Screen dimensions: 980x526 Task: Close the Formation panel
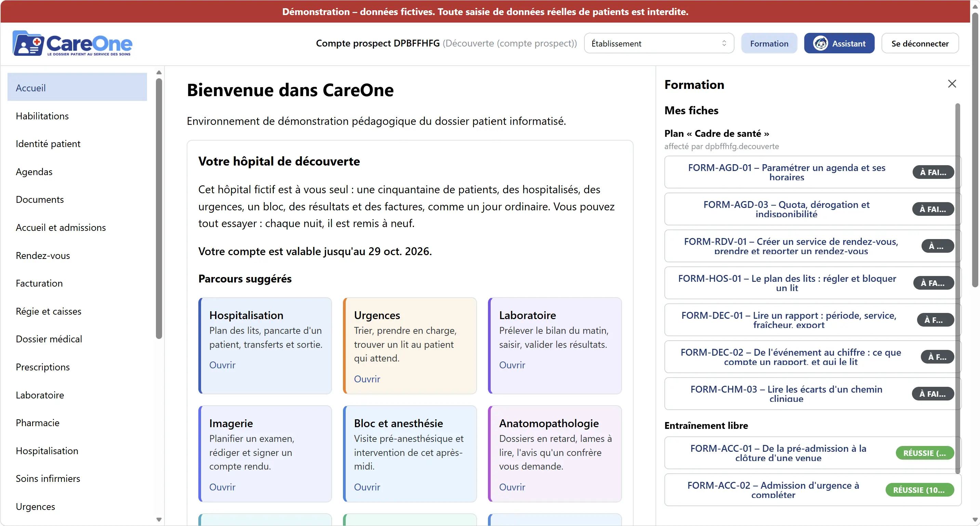pyautogui.click(x=952, y=84)
